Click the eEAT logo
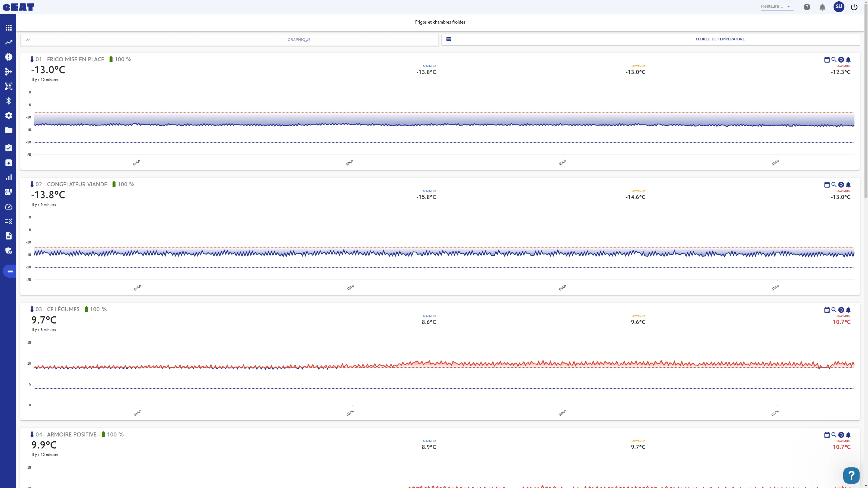Viewport: 868px width, 488px height. [18, 7]
